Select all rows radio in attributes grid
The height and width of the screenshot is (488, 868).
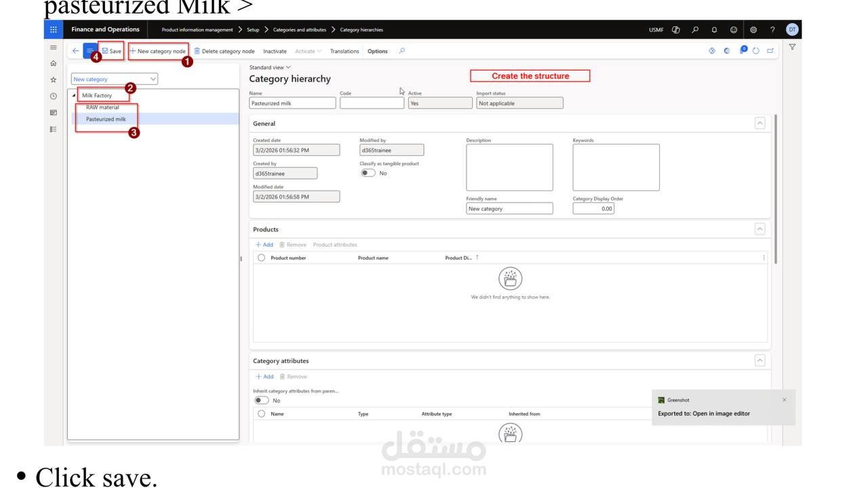(x=261, y=413)
